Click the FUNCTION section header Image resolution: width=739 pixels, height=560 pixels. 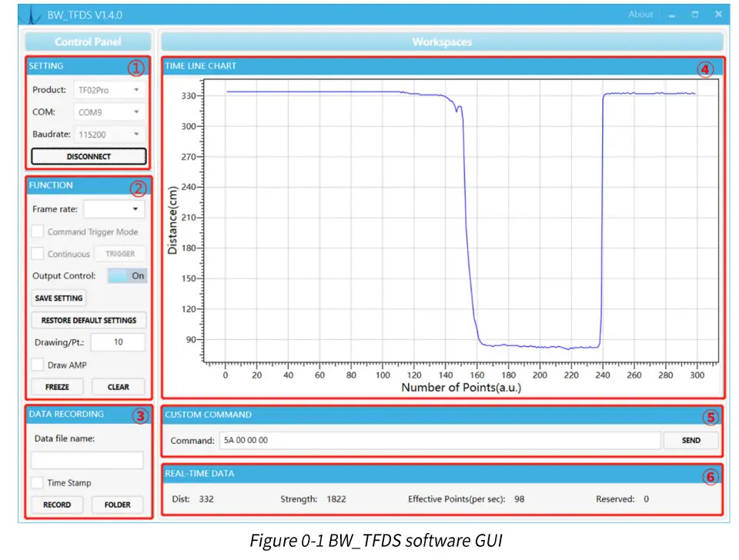coord(88,185)
